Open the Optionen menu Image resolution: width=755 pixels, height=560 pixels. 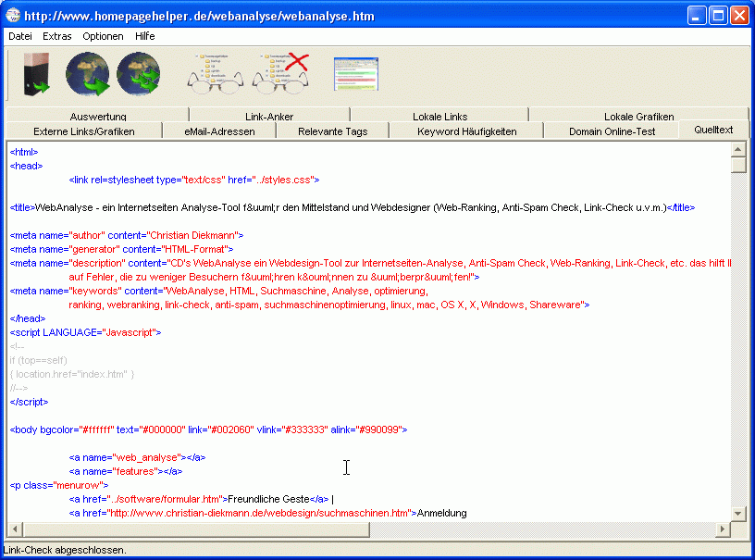click(x=103, y=36)
